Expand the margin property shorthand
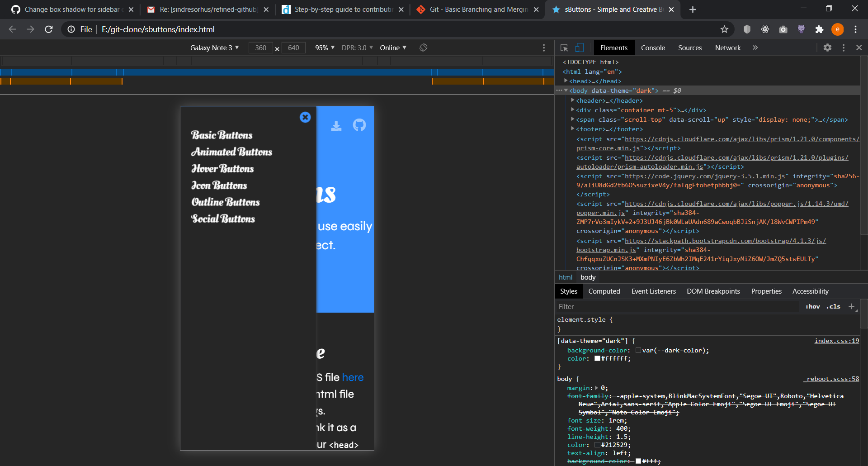868x466 pixels. tap(596, 388)
